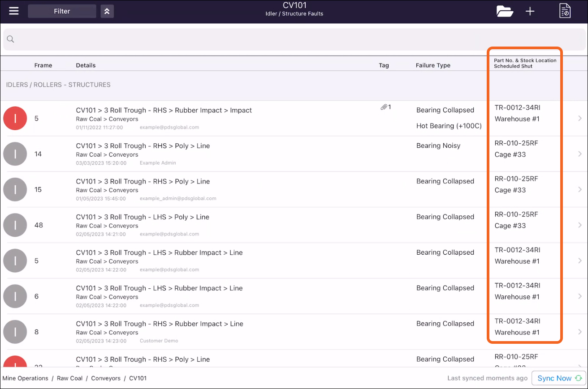Open paperclip attachment on first fault row
The image size is (588, 389).
point(386,107)
